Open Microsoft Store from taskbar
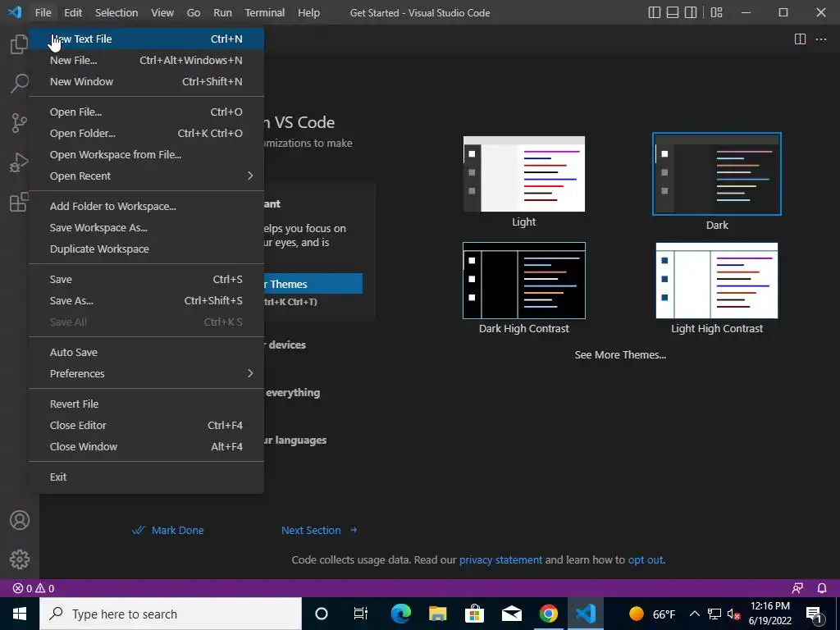 pos(475,614)
